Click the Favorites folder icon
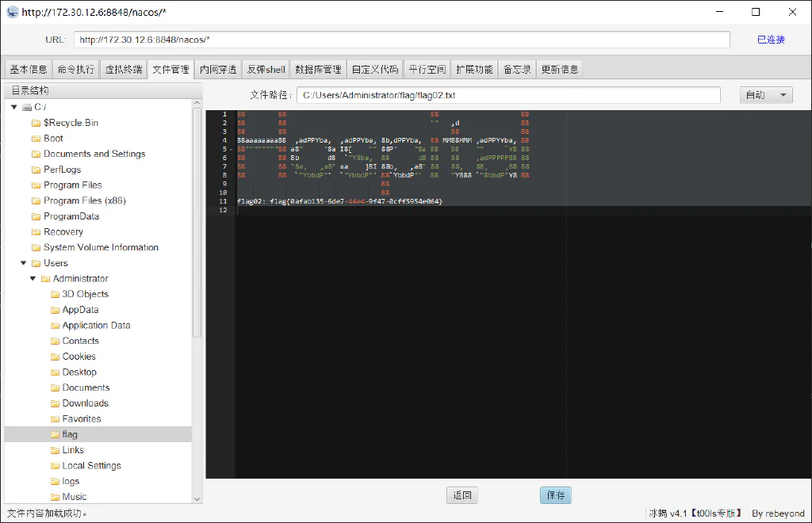This screenshot has width=812, height=523. [55, 419]
